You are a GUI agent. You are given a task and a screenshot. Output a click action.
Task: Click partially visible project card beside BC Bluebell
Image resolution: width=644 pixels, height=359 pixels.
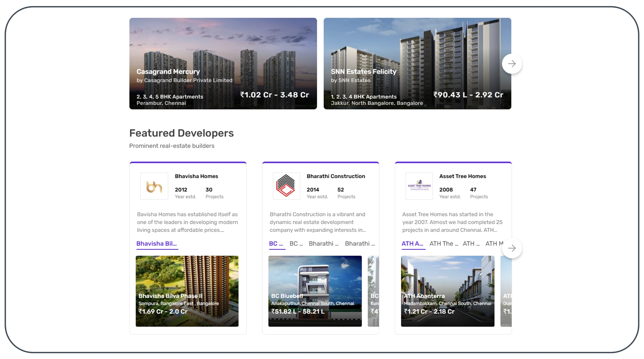tap(373, 291)
